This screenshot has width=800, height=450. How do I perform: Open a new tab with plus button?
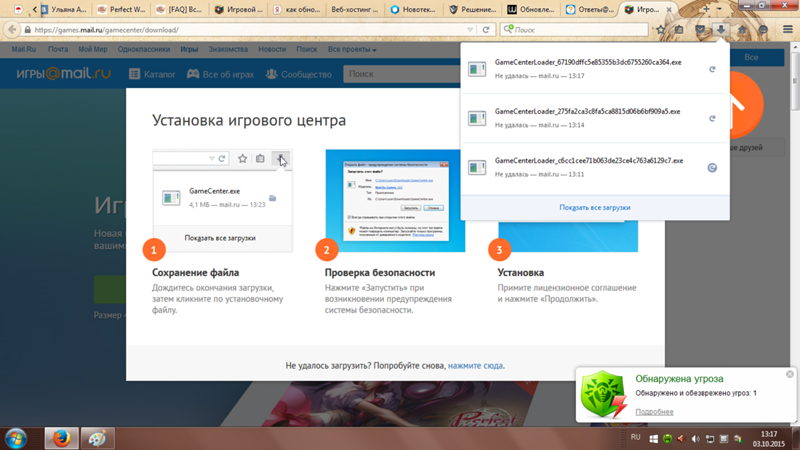coord(706,9)
